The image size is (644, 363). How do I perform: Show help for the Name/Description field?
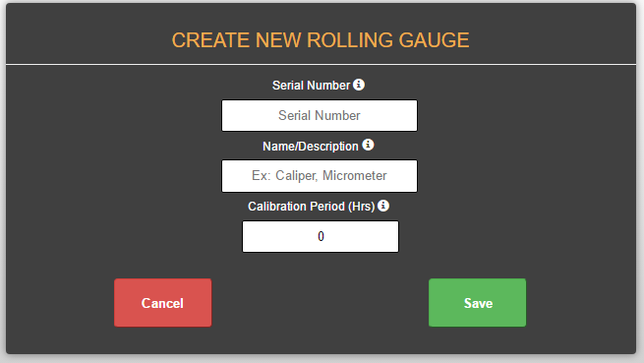[368, 145]
